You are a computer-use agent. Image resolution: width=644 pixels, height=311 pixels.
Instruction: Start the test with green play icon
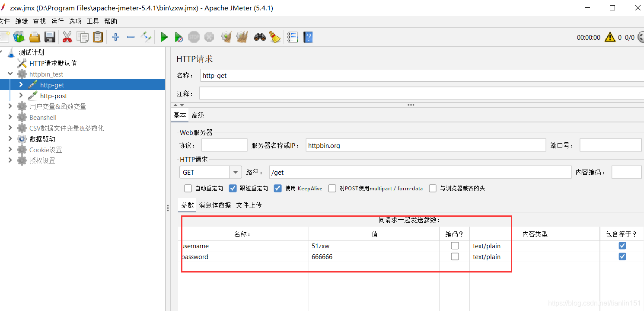164,37
